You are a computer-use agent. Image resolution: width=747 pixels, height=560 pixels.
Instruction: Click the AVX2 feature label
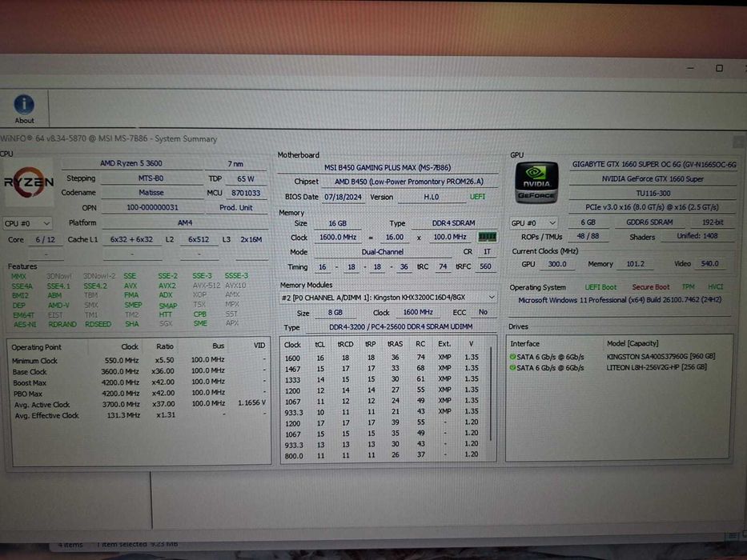click(167, 286)
